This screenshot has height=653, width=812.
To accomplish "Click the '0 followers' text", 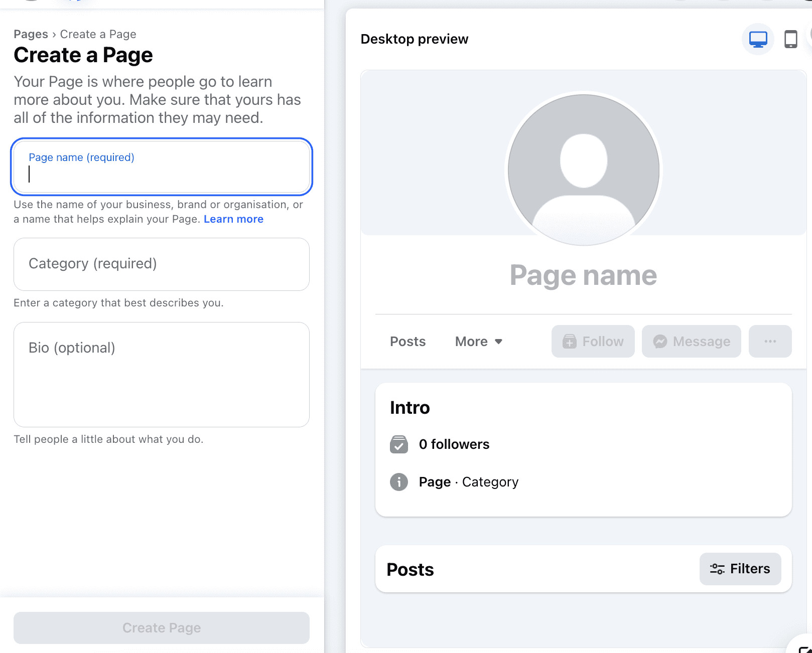I will click(x=454, y=444).
